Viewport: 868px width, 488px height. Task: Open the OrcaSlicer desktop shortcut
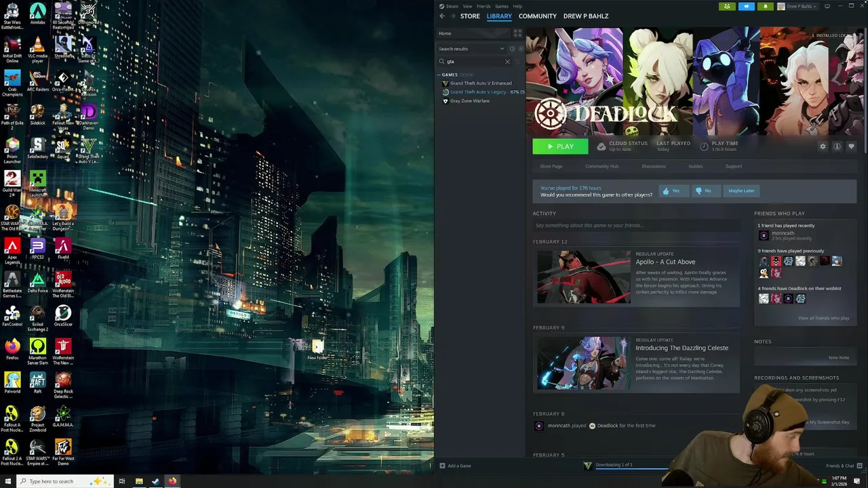pyautogui.click(x=63, y=315)
